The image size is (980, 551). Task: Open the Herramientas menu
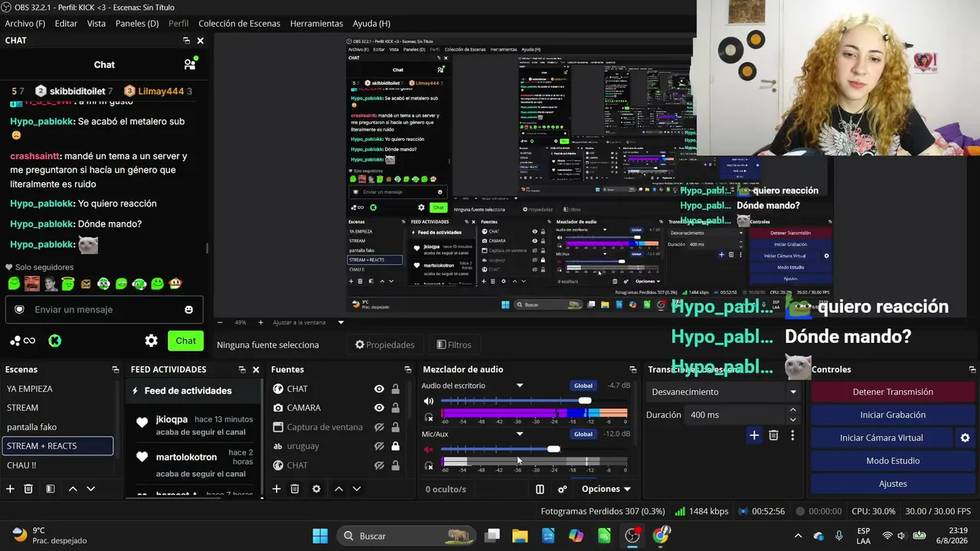(316, 24)
